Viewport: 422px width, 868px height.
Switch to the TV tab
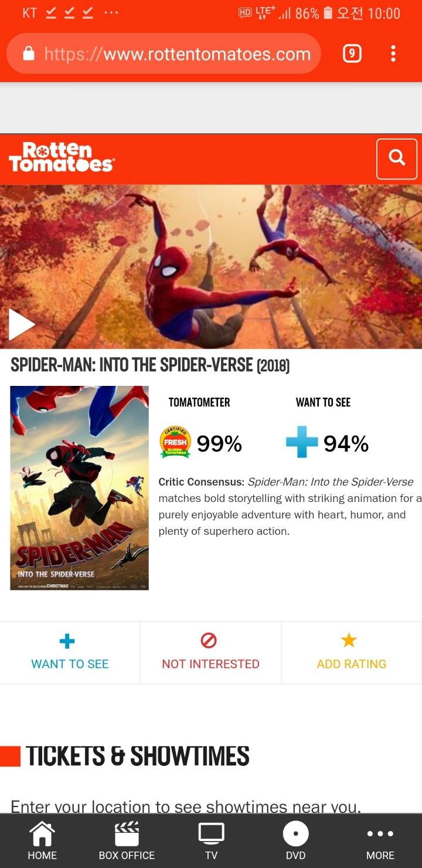coord(211,841)
